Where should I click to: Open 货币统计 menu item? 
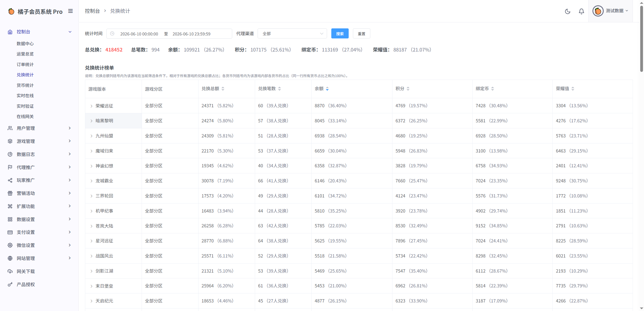[25, 85]
